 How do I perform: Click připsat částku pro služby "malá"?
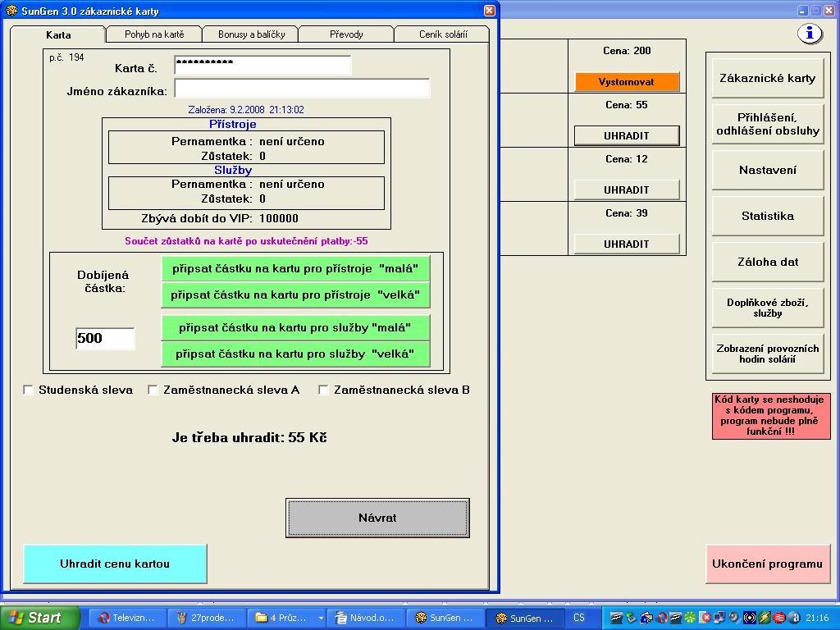(295, 327)
